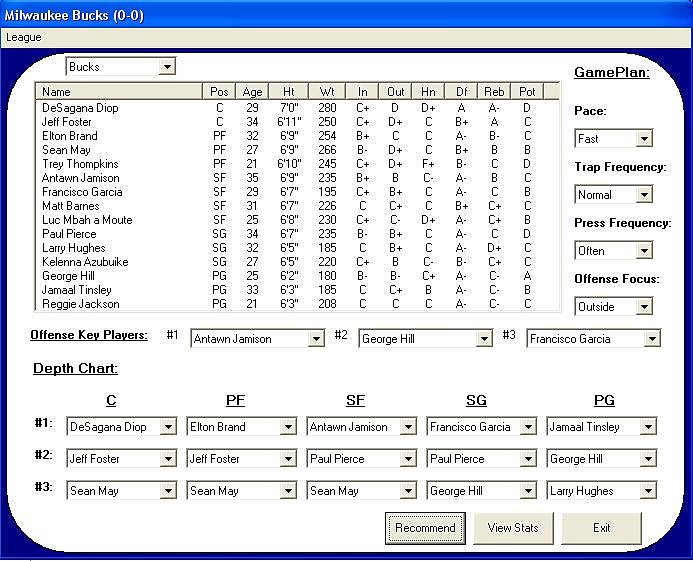Change the #1 center DeSagana Diop dropdown
The width and height of the screenshot is (693, 561).
click(122, 427)
